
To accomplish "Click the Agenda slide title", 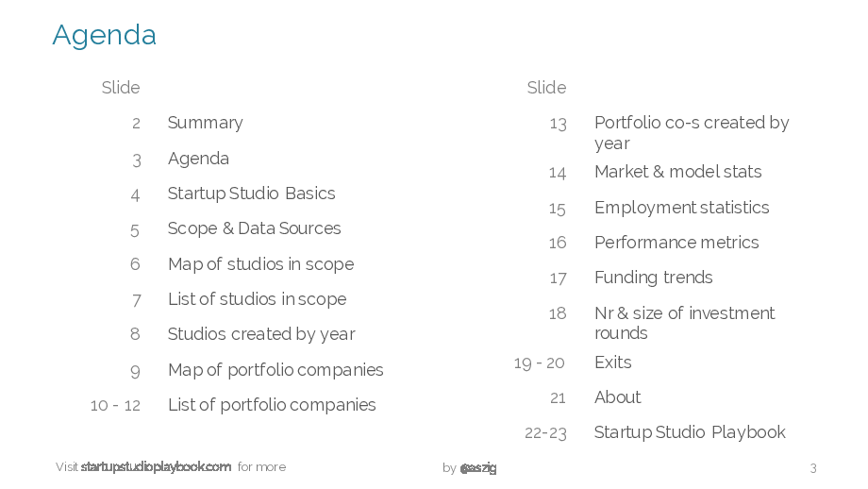I will pyautogui.click(x=105, y=36).
